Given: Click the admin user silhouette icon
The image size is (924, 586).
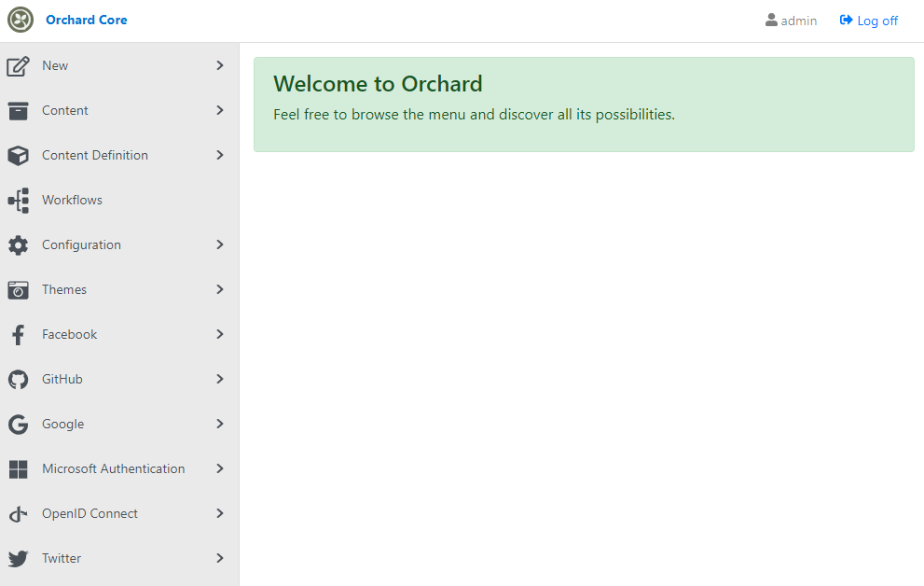Looking at the screenshot, I should (771, 20).
